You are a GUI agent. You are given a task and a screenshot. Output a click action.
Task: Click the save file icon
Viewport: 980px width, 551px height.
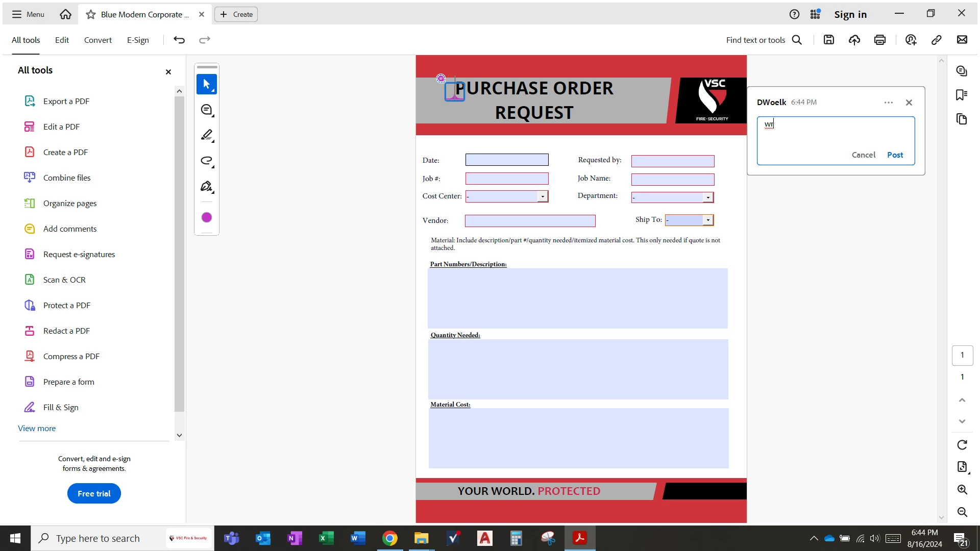(x=829, y=40)
